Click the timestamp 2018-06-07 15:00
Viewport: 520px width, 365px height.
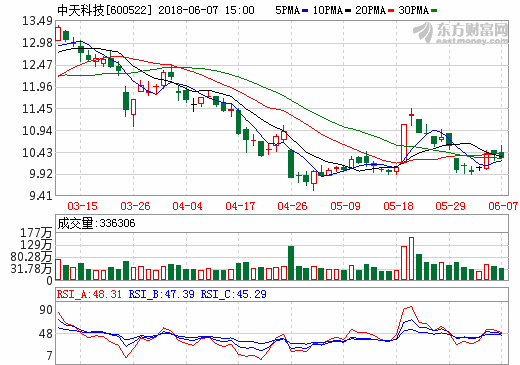[x=206, y=10]
